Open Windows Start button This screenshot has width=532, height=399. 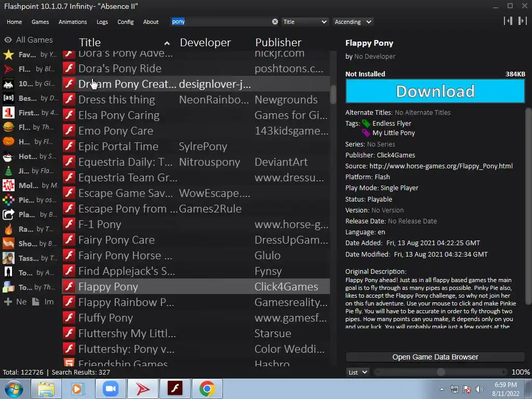[14, 389]
